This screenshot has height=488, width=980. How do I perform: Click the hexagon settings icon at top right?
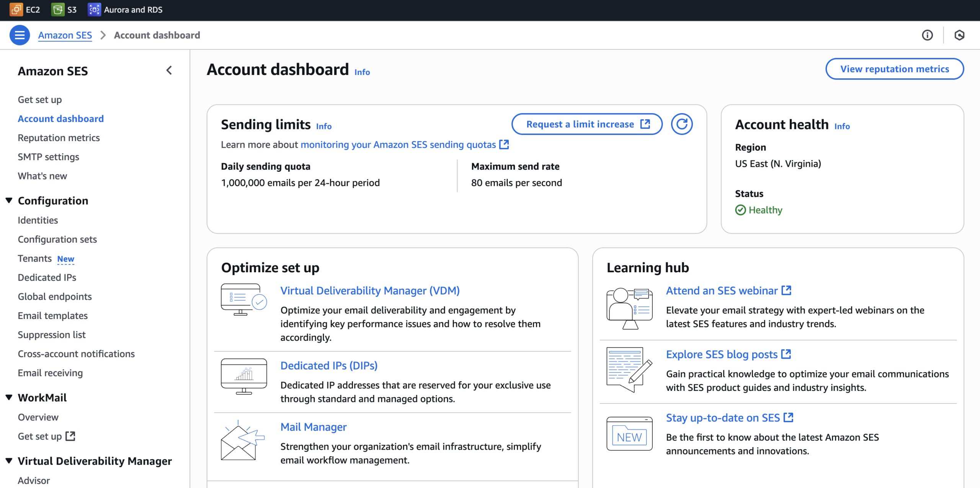pyautogui.click(x=959, y=35)
